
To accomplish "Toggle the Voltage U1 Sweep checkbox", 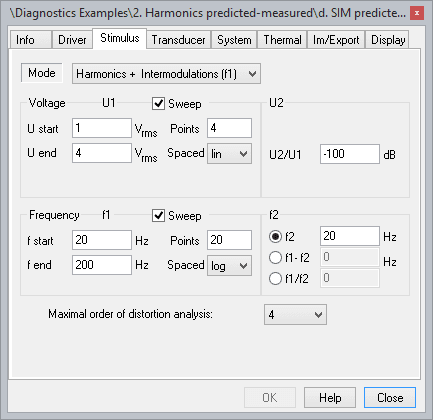I will click(158, 104).
